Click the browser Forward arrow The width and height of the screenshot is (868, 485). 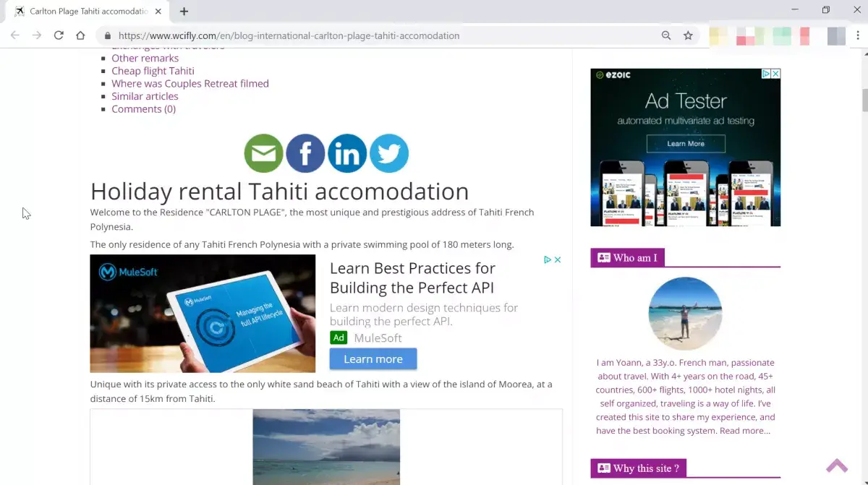coord(37,35)
